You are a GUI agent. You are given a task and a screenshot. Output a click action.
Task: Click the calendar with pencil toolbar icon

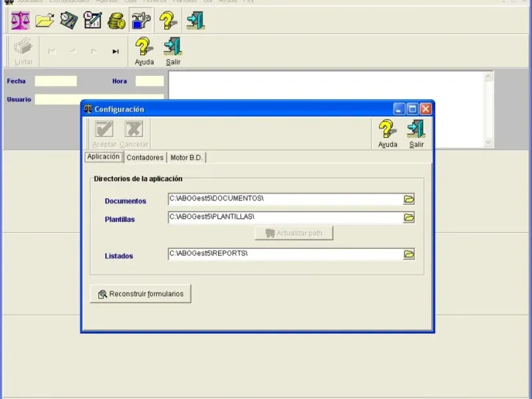pos(92,21)
